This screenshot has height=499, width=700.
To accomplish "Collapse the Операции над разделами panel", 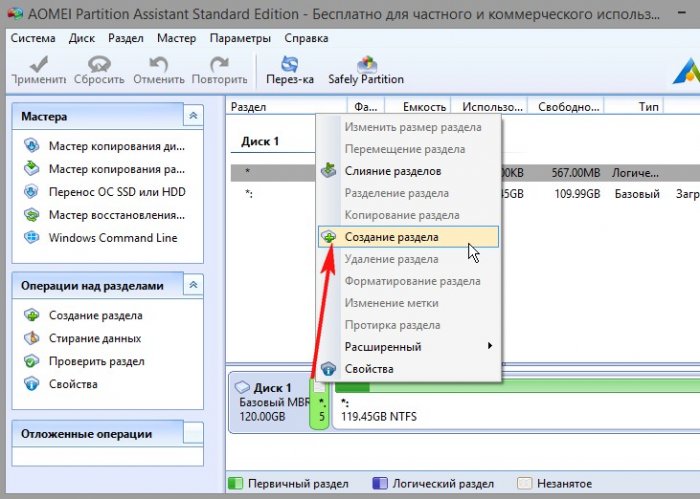I will (x=193, y=285).
